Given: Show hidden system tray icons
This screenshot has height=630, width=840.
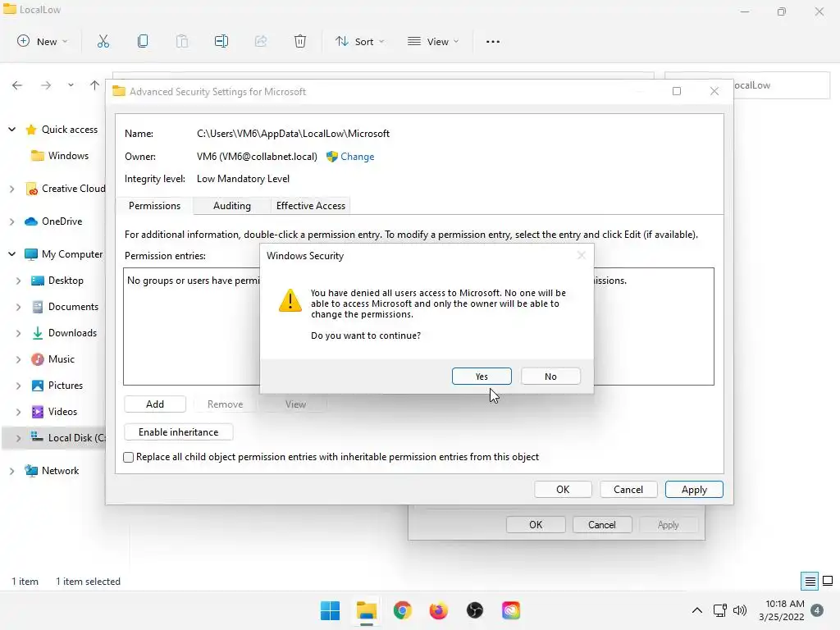Looking at the screenshot, I should coord(697,610).
